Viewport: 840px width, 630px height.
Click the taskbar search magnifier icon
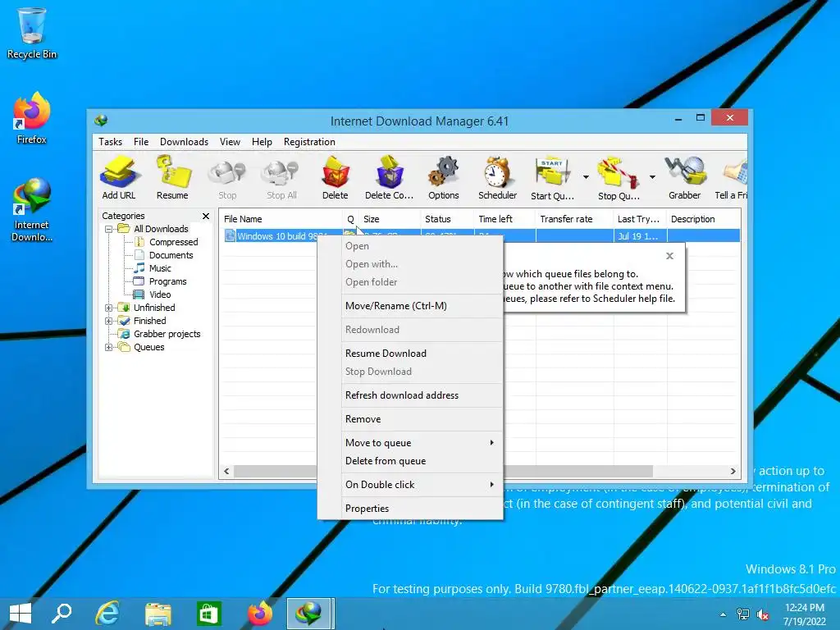pyautogui.click(x=62, y=614)
